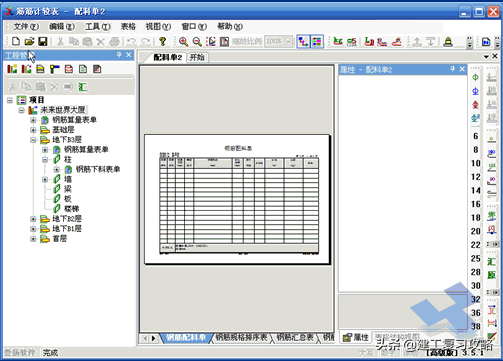Pin the 工程管理 panel with pushpin
Screen dimensions: 503x361
(x=119, y=55)
